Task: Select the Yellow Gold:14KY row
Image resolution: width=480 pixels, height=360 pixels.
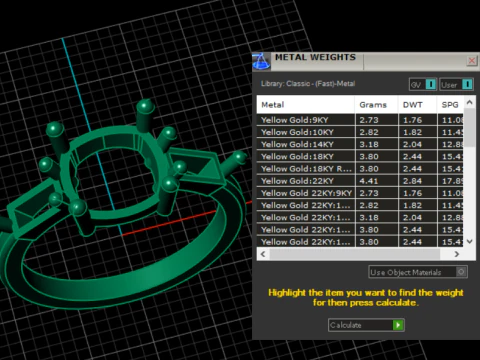Action: click(x=360, y=144)
